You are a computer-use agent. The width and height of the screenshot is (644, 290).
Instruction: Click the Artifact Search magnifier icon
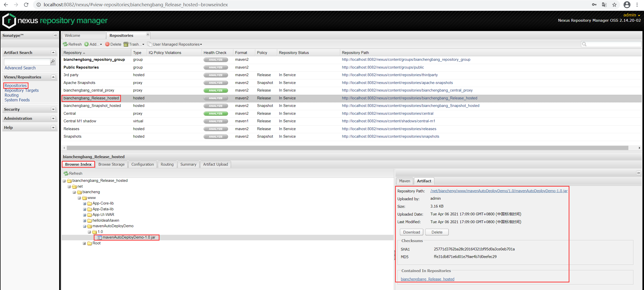pos(53,61)
